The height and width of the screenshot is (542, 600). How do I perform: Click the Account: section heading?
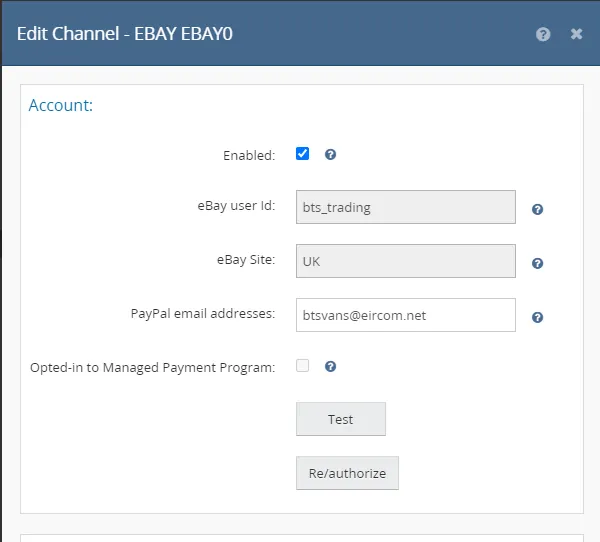(60, 105)
